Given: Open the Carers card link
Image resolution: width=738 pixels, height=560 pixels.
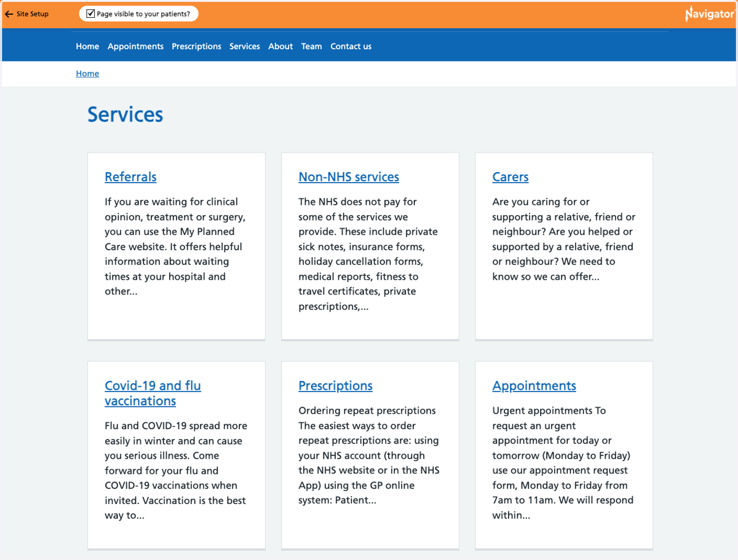Looking at the screenshot, I should pos(510,176).
